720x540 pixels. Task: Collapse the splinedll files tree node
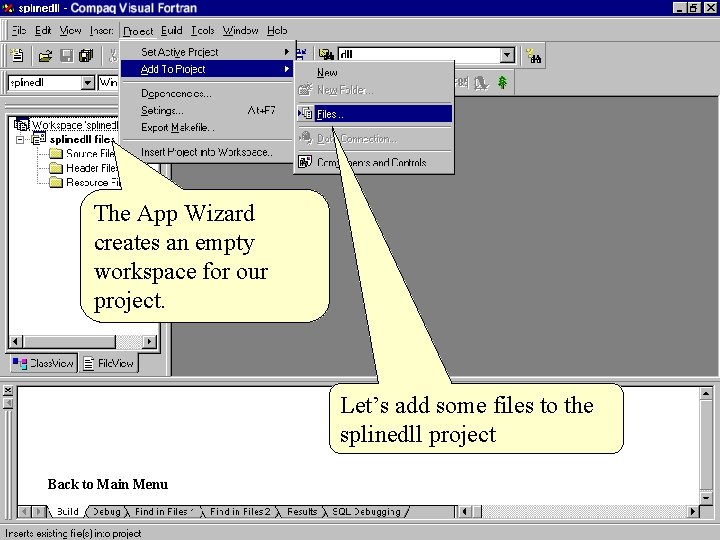click(x=20, y=139)
